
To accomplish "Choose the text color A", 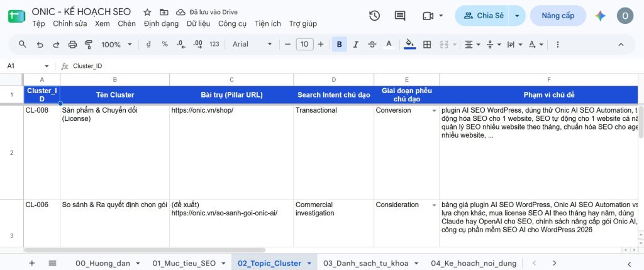I will pyautogui.click(x=389, y=45).
